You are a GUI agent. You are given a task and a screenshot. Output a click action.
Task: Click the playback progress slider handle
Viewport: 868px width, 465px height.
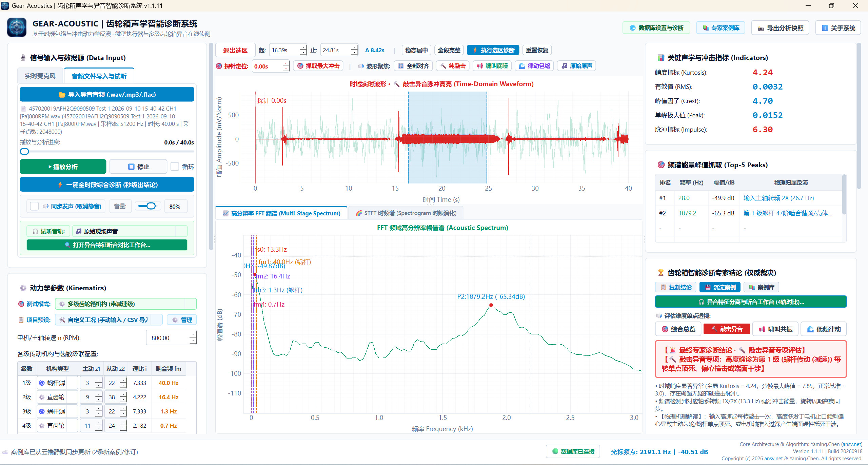(x=24, y=152)
